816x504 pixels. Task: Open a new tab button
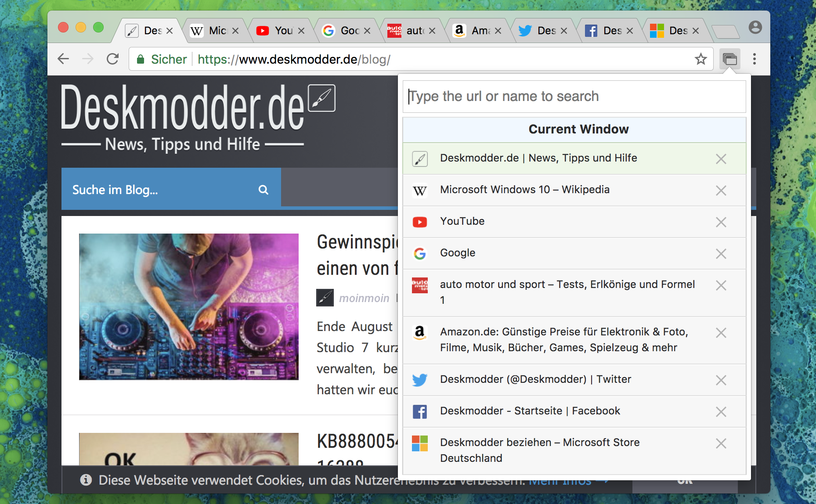[x=726, y=32]
